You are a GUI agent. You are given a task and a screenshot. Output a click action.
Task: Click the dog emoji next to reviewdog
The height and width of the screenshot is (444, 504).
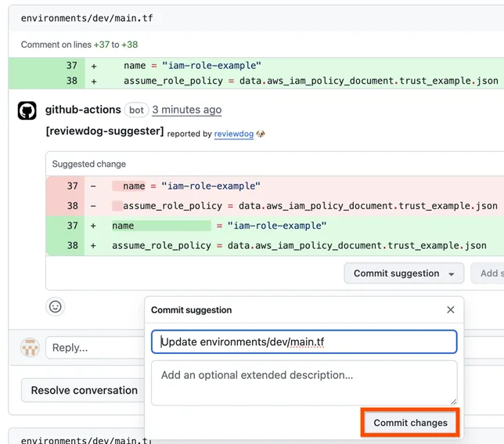point(261,134)
